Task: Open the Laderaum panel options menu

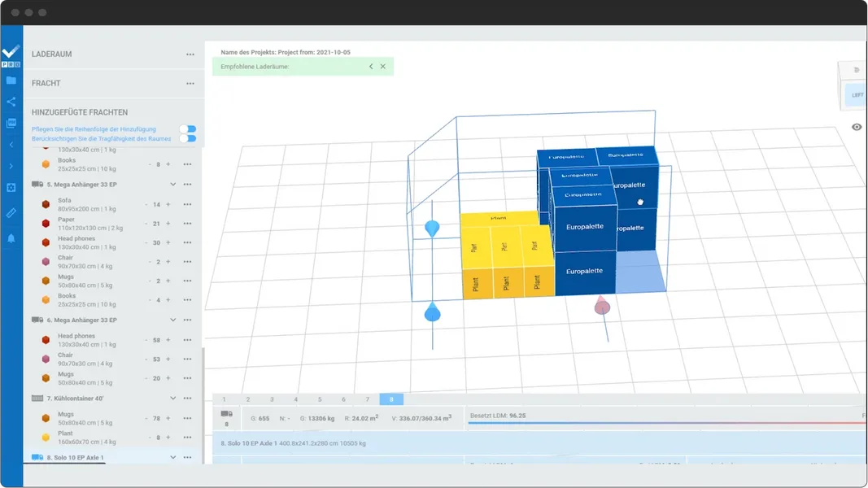Action: [x=190, y=54]
